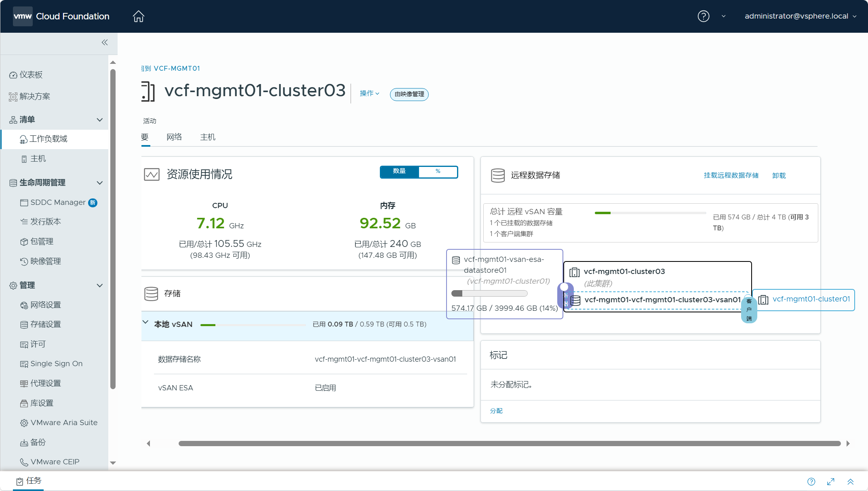Click the 分配 assign tags link

tap(496, 411)
